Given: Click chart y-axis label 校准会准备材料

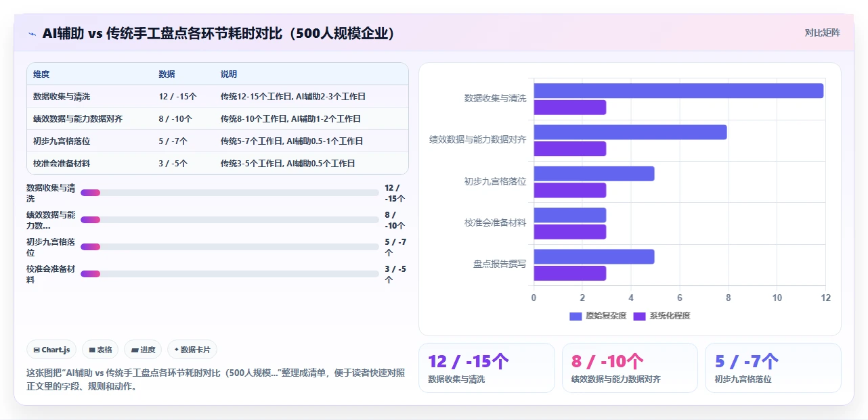Looking at the screenshot, I should tap(496, 223).
